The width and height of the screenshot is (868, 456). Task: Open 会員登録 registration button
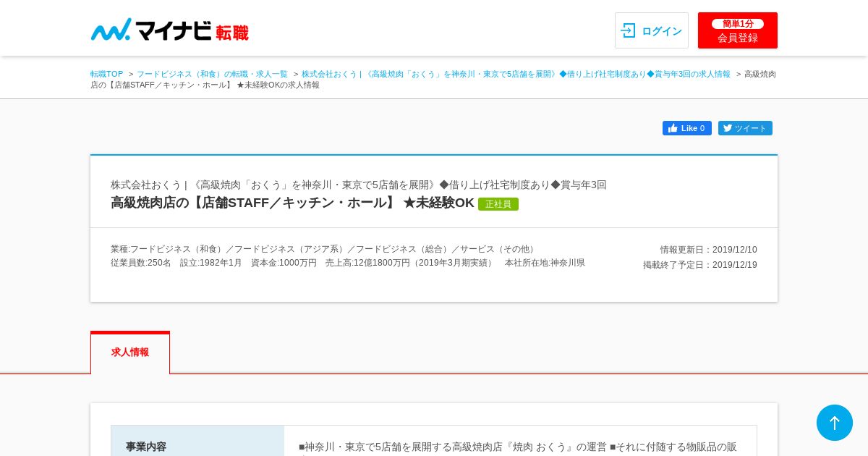tap(737, 30)
